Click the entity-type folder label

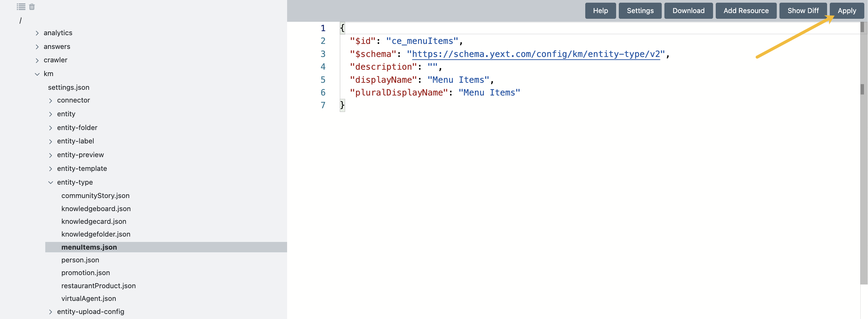75,182
